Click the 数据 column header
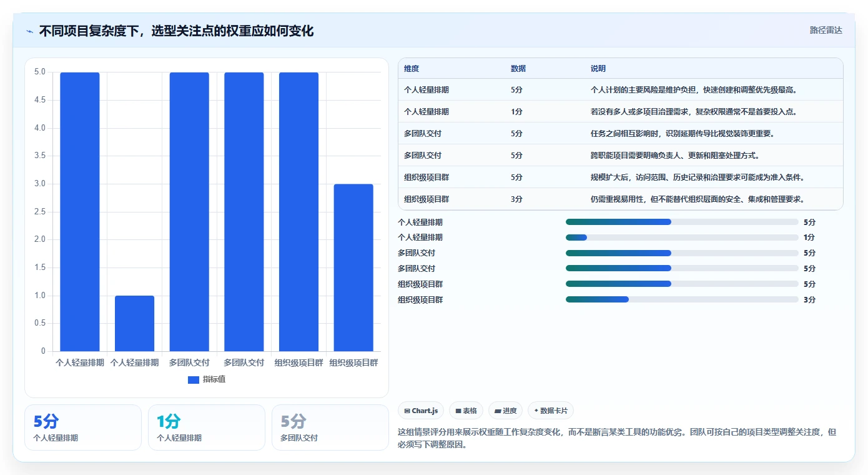The height and width of the screenshot is (475, 868). coord(518,69)
